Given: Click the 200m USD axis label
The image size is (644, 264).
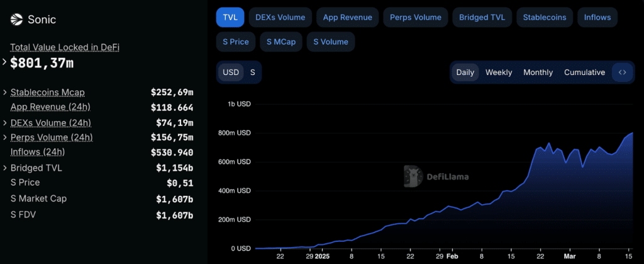Looking at the screenshot, I should click(x=235, y=220).
